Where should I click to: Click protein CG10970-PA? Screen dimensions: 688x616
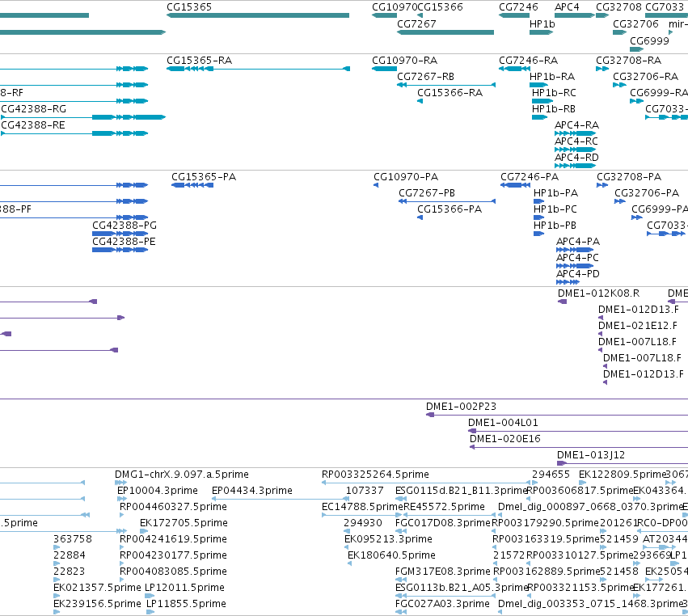pos(406,177)
